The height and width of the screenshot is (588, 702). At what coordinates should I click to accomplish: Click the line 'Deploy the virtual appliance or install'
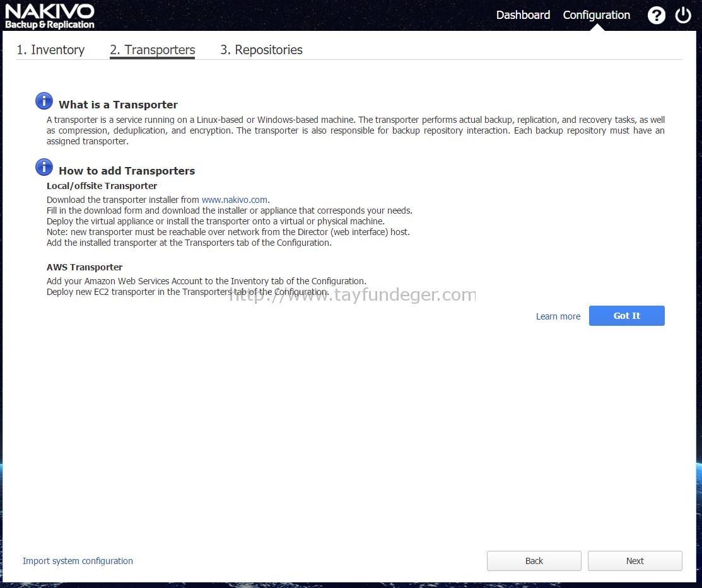point(216,221)
